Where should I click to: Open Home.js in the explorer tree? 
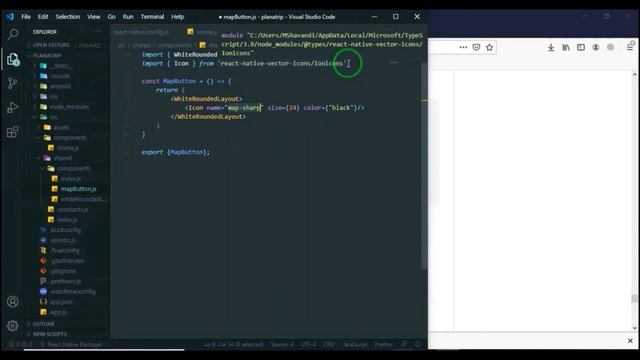(x=68, y=148)
